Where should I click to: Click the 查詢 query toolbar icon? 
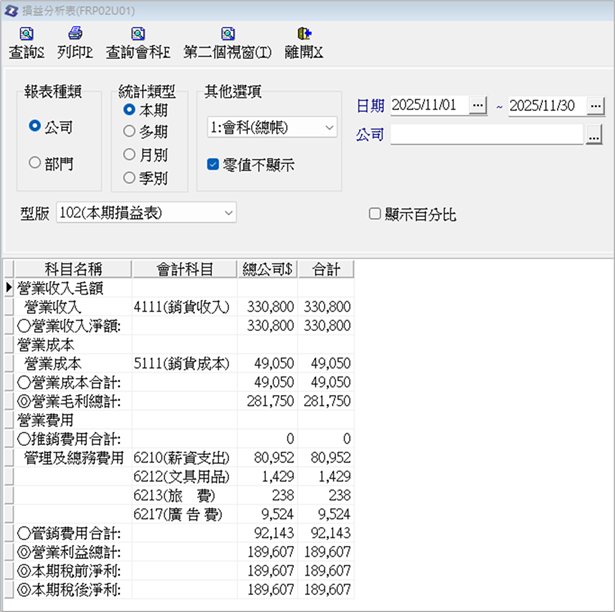[25, 35]
